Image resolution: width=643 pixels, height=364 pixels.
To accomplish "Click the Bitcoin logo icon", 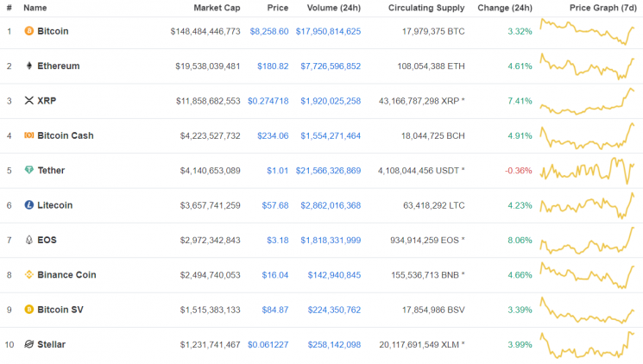I will tap(28, 31).
